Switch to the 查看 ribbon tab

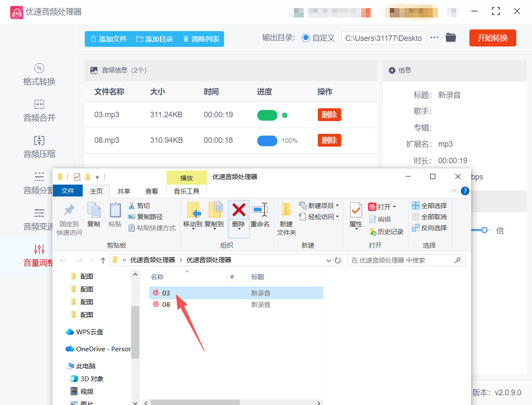coord(152,191)
